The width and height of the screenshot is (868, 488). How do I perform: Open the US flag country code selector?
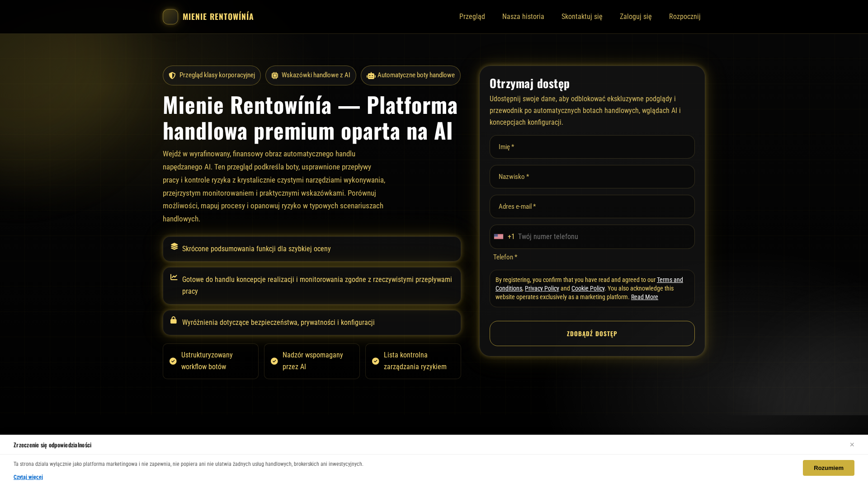tap(499, 237)
